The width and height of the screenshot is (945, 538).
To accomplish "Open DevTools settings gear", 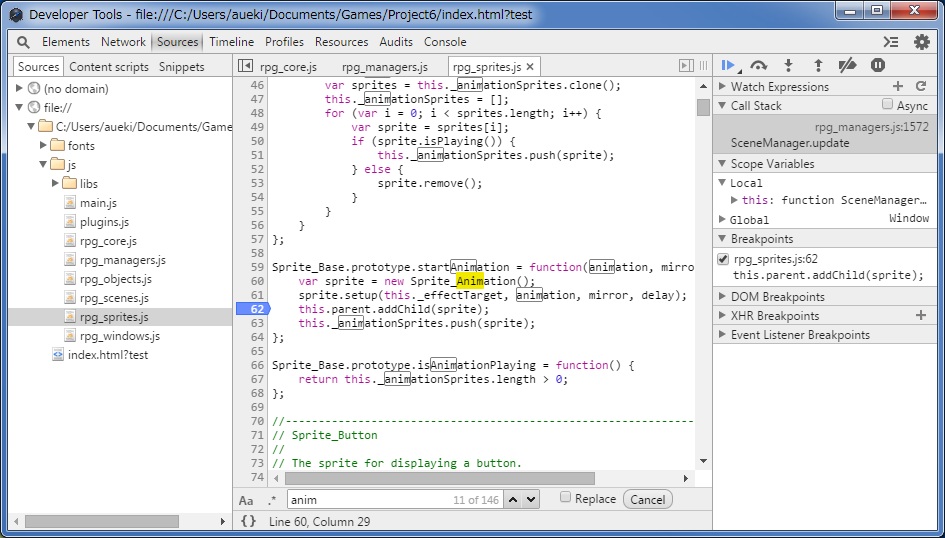I will pos(921,42).
